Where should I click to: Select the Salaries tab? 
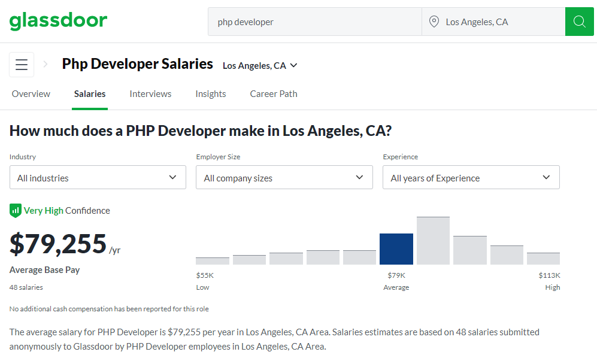pos(90,94)
